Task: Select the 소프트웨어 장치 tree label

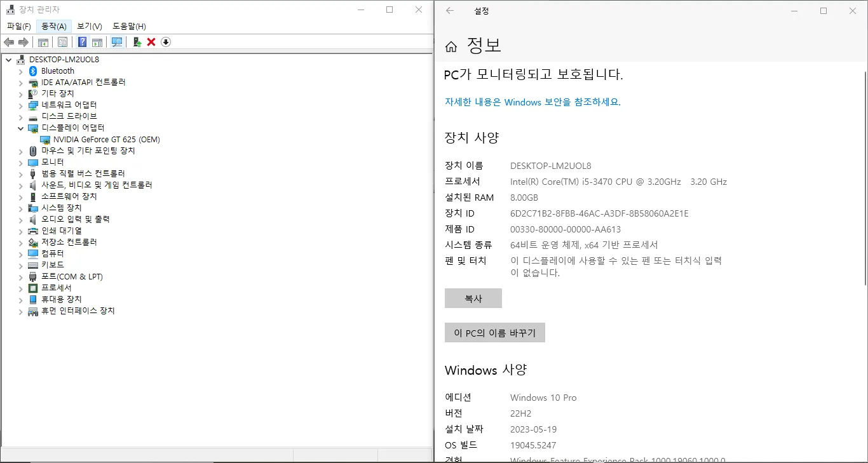Action: tap(69, 196)
